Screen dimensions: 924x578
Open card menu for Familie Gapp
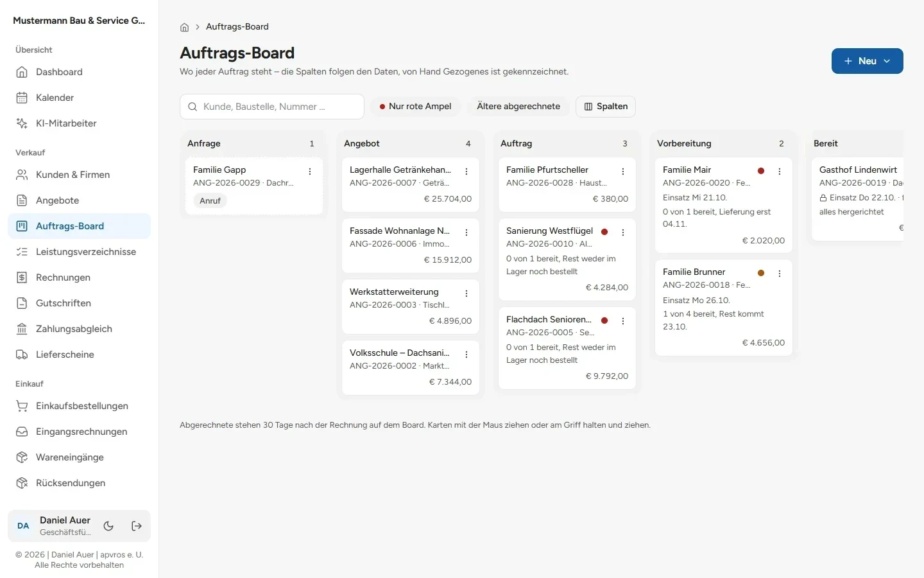point(310,171)
